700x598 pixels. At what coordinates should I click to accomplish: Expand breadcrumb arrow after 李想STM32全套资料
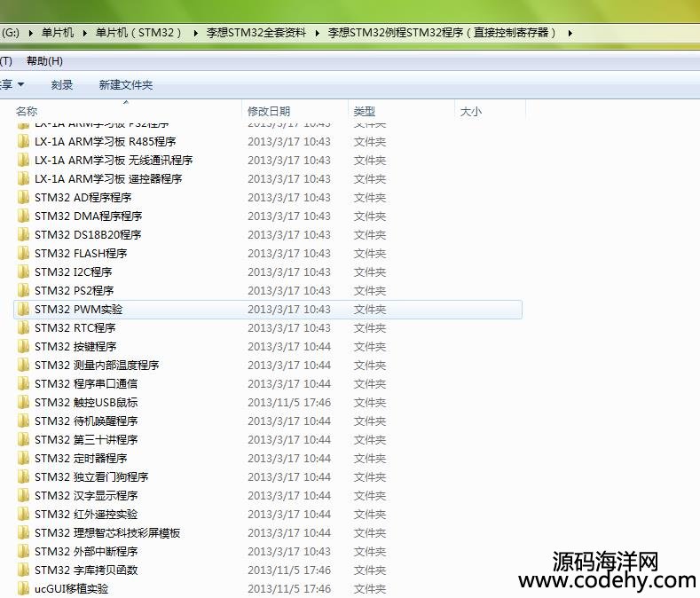pos(317,33)
